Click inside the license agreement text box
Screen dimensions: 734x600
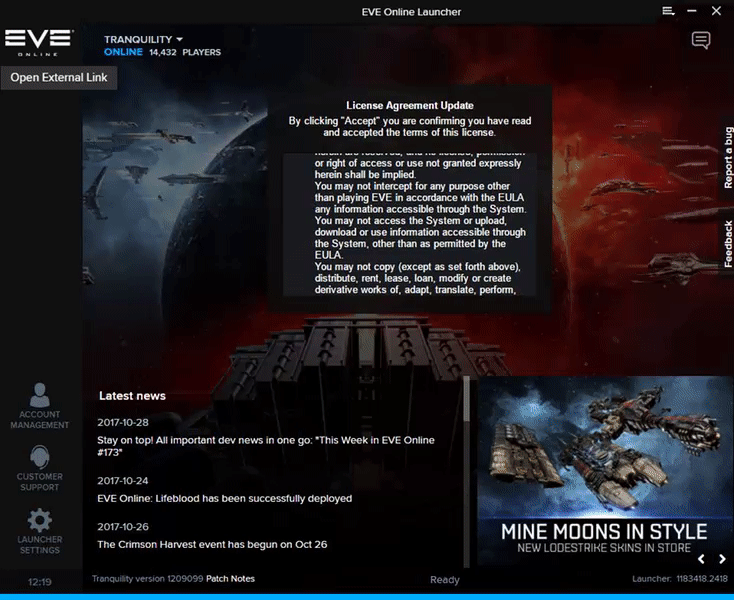[410, 225]
